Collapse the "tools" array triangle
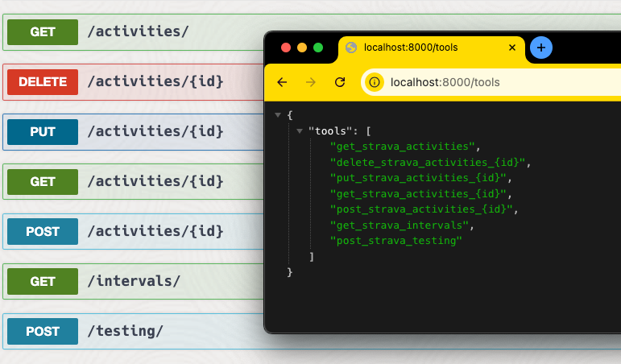Image resolution: width=621 pixels, height=364 pixels. pos(300,131)
